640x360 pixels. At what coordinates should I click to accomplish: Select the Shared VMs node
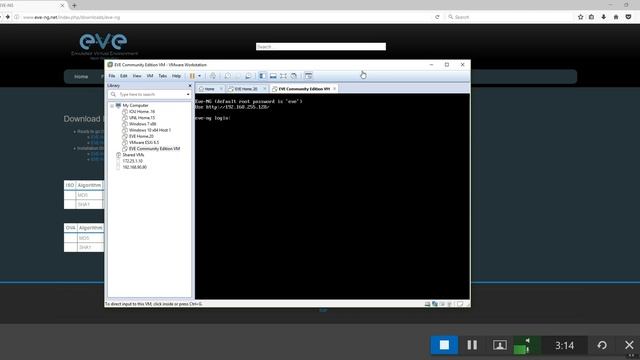pos(133,155)
